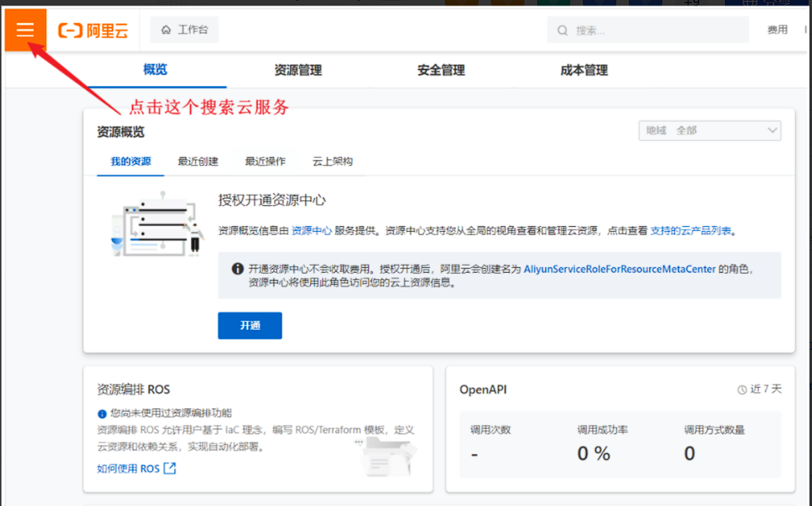The height and width of the screenshot is (506, 812).
Task: Click the info icon in the notice box
Action: click(237, 269)
